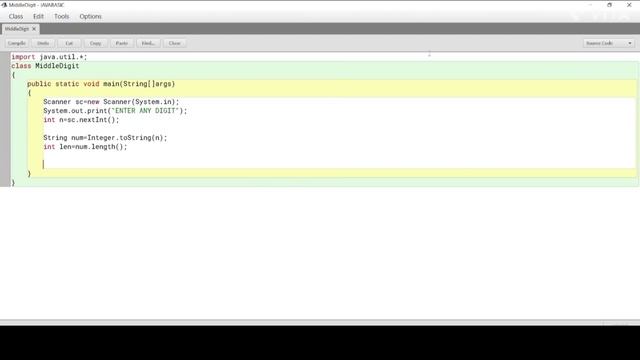640x360 pixels.
Task: Click the Undo toolbar button
Action: (43, 43)
